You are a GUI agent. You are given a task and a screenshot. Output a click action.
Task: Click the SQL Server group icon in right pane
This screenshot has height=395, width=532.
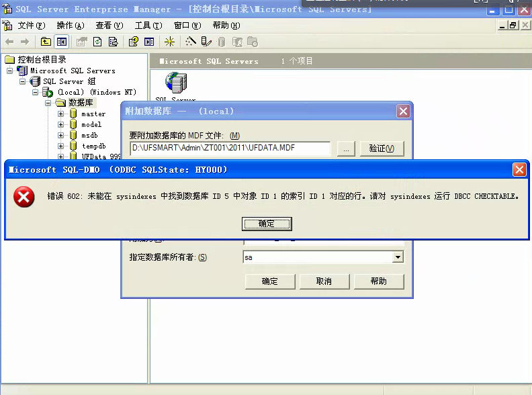(x=176, y=83)
